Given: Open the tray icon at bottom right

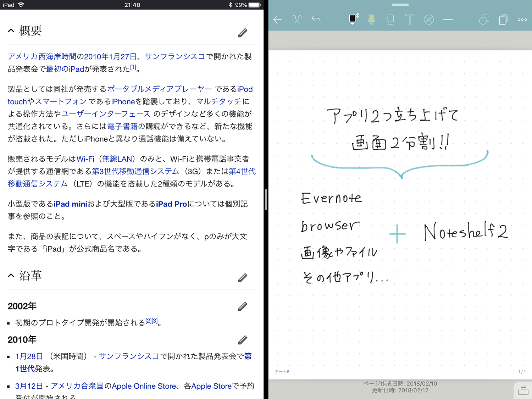Looking at the screenshot, I should [523, 390].
